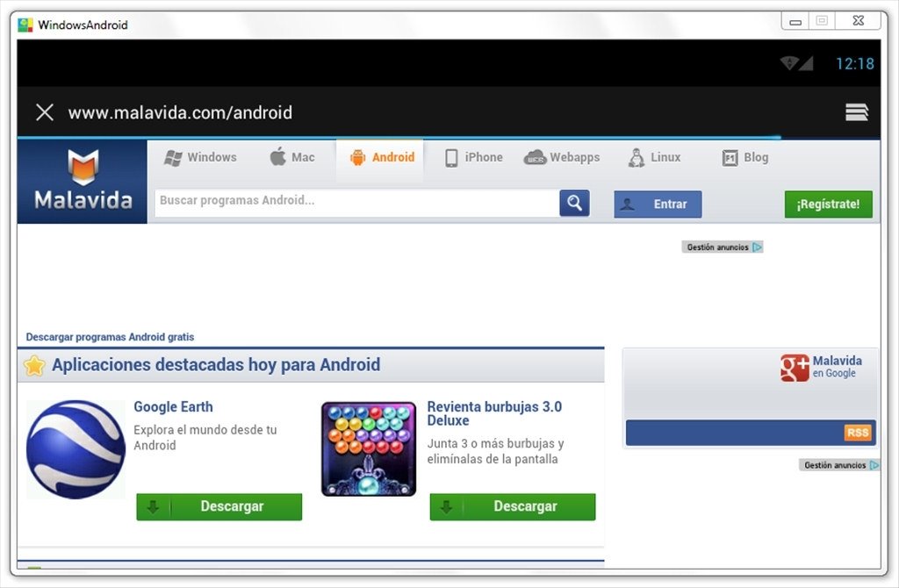Click 'Junta 3 o más burbujas' description

click(x=495, y=451)
